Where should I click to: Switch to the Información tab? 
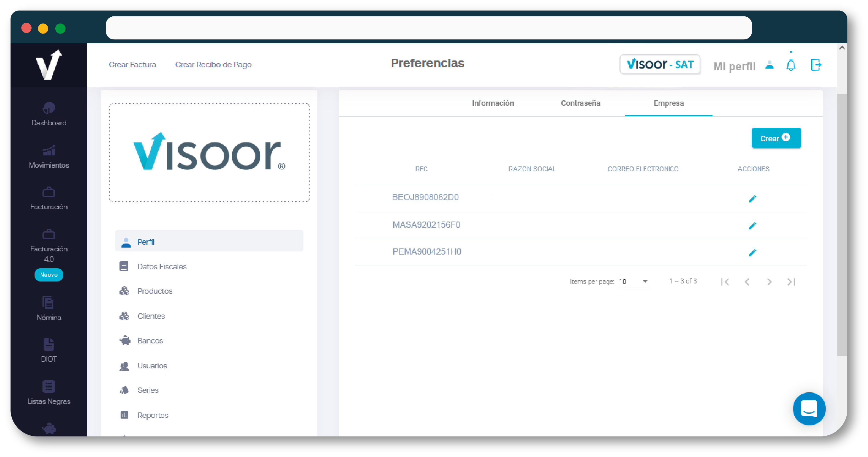[x=493, y=103]
